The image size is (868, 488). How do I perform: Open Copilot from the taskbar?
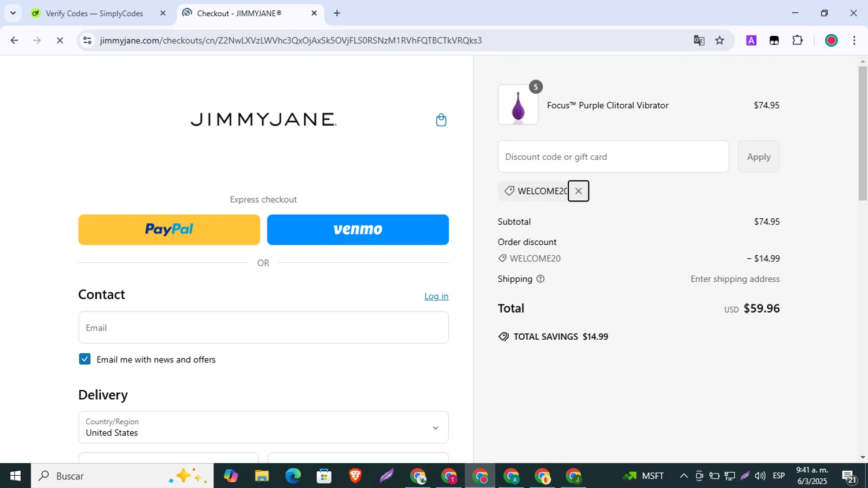click(230, 476)
